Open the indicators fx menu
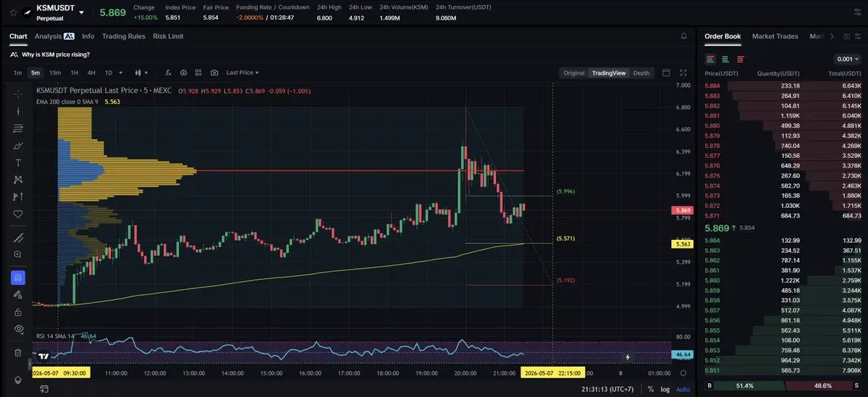 [168, 72]
